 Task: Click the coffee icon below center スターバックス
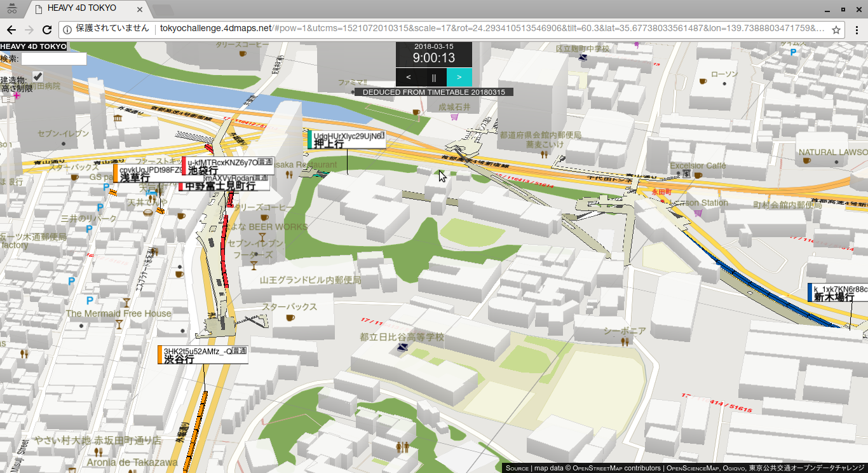click(290, 318)
